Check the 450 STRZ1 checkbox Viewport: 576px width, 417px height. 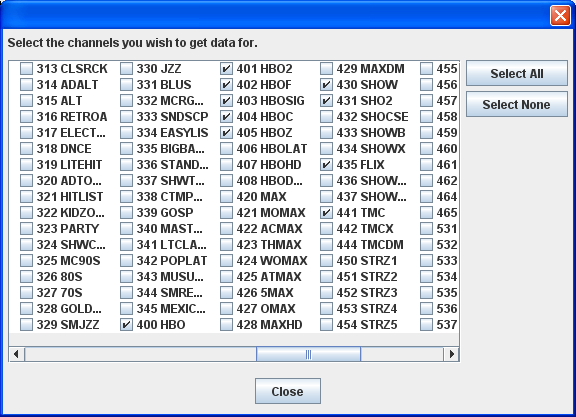pos(326,261)
